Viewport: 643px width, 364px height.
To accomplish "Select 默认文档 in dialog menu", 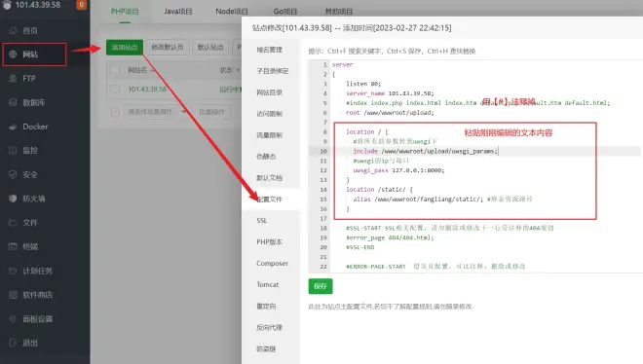I will pyautogui.click(x=270, y=178).
